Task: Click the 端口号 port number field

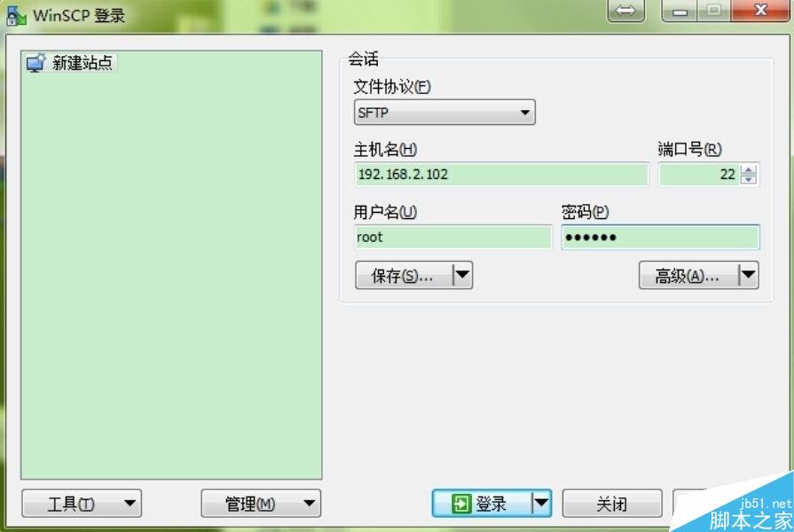Action: click(699, 175)
